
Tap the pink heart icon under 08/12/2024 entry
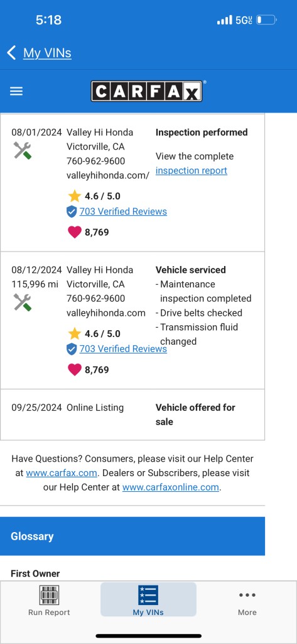75,370
